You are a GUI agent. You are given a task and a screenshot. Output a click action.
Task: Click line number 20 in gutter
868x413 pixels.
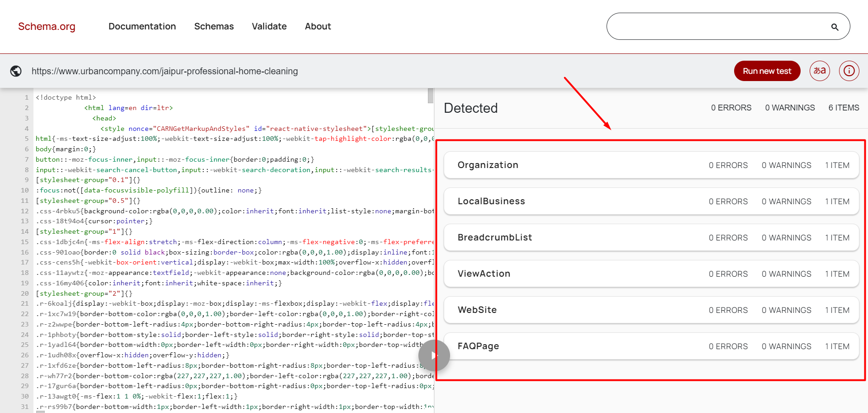click(x=24, y=293)
